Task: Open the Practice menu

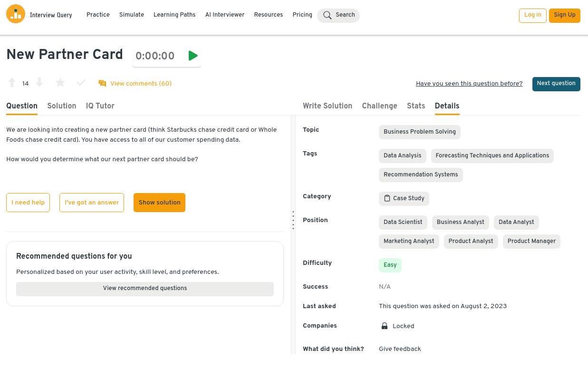Action: [98, 15]
